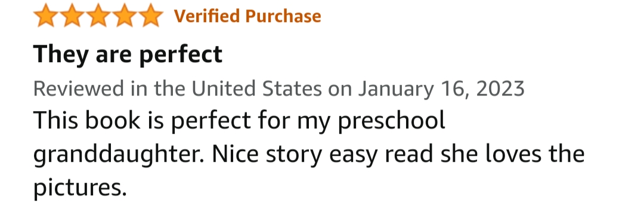Open the Verified Purchase label
Screen dimensions: 644x218
(x=247, y=16)
